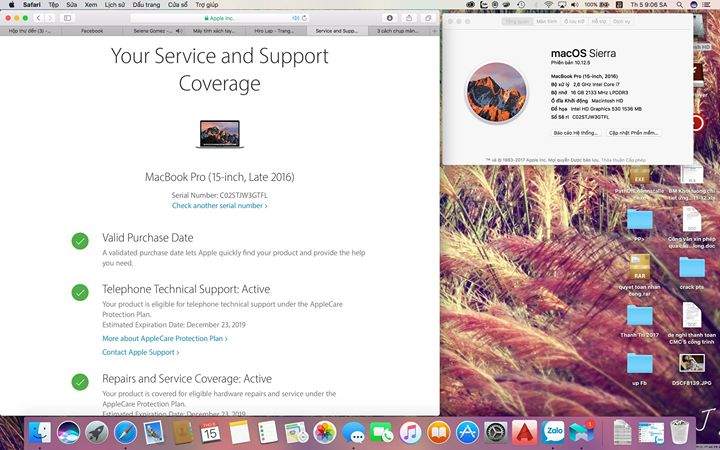Open App Store in the Dock

[467, 433]
